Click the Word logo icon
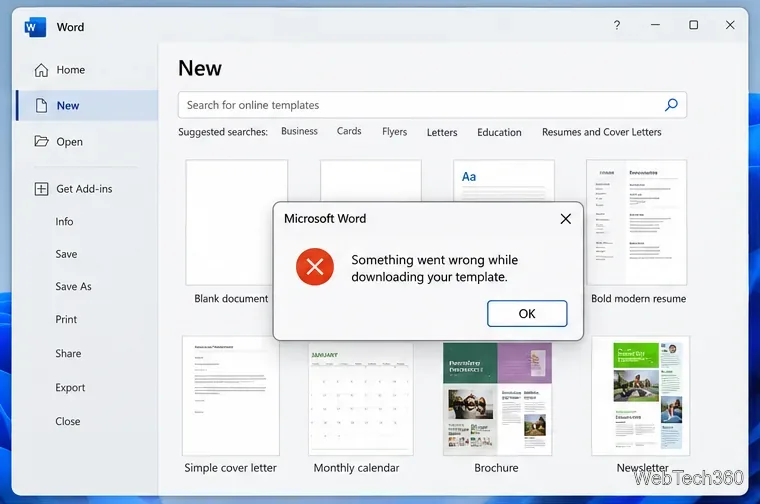Image resolution: width=760 pixels, height=504 pixels. pyautogui.click(x=35, y=27)
